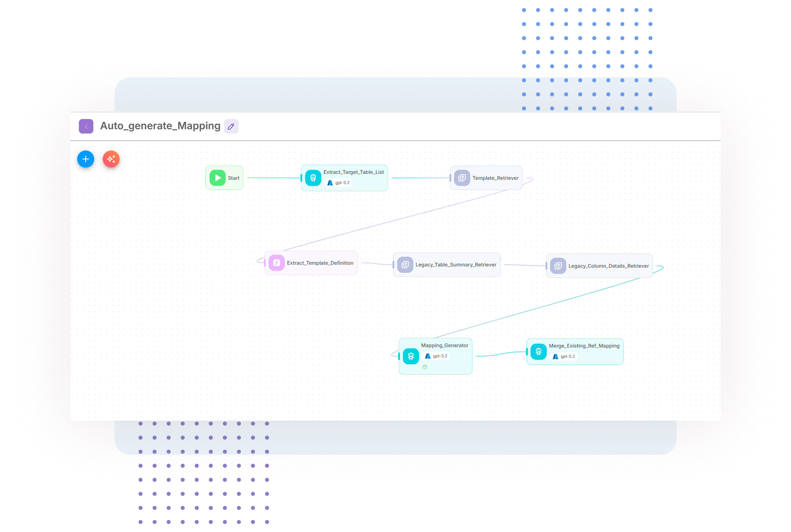Click the Template_Retriever document icon
The height and width of the screenshot is (532, 791).
(x=462, y=178)
